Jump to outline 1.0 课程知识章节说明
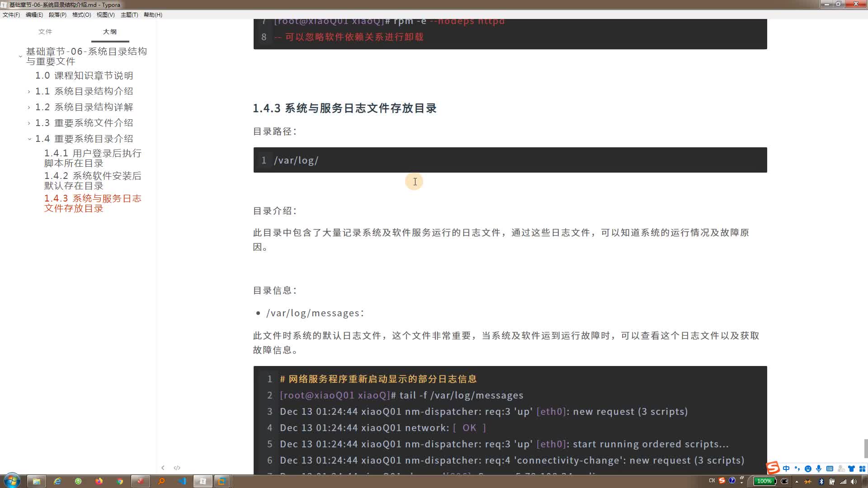 84,75
